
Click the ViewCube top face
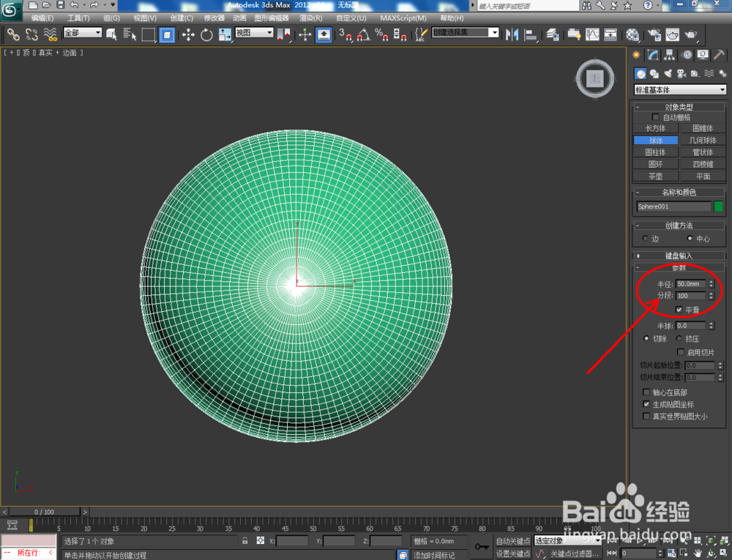(594, 78)
